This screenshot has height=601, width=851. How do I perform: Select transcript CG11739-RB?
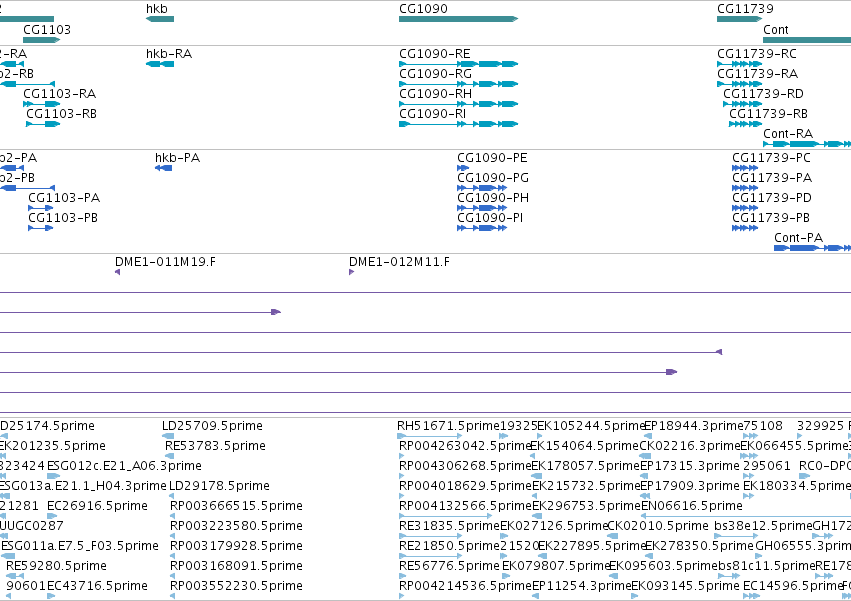[x=746, y=124]
